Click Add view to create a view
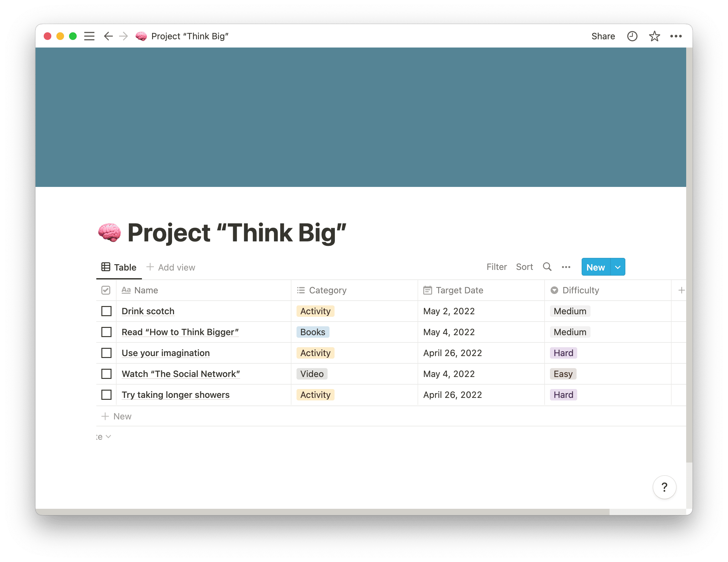The width and height of the screenshot is (728, 562). point(171,267)
